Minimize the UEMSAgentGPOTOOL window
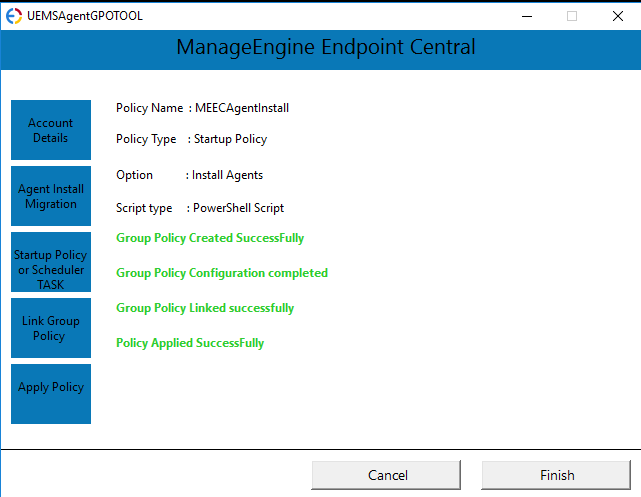The image size is (641, 497). coord(527,16)
